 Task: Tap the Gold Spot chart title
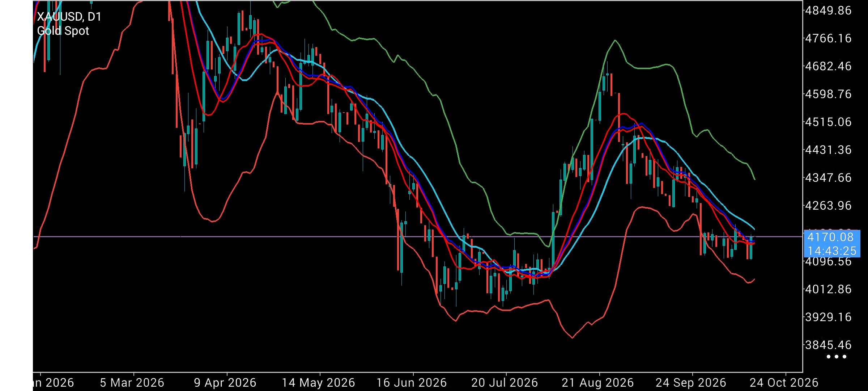pos(63,31)
